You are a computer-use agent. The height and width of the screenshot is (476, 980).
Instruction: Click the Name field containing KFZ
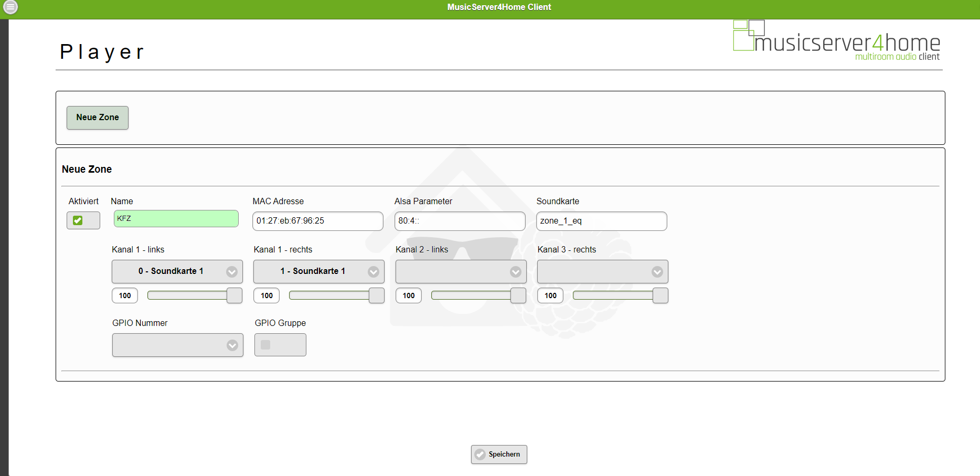coord(176,219)
